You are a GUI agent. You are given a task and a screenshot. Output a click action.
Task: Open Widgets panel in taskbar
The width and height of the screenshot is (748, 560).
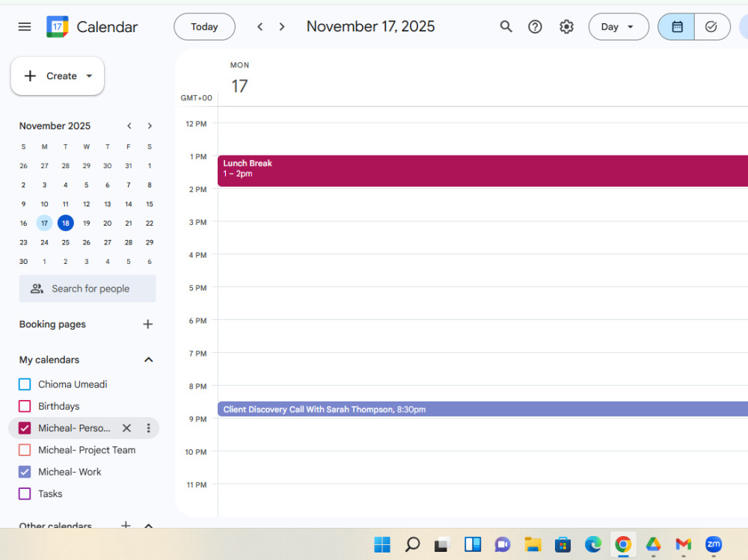tap(473, 544)
